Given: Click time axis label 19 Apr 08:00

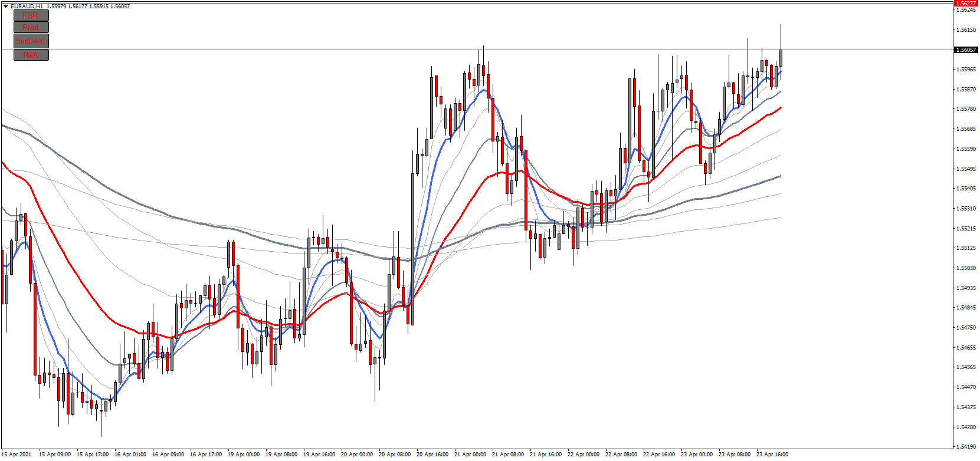Looking at the screenshot, I should tap(281, 455).
